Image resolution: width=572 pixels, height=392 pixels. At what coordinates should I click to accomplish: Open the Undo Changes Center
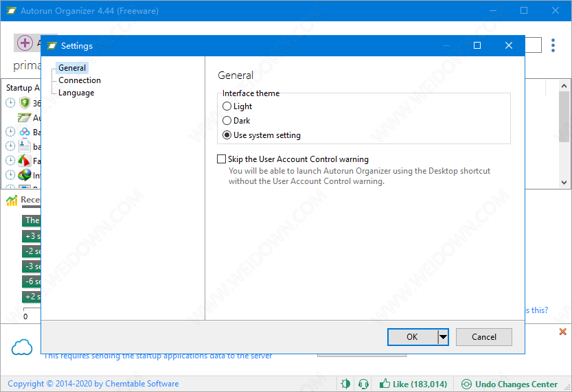[x=510, y=384]
